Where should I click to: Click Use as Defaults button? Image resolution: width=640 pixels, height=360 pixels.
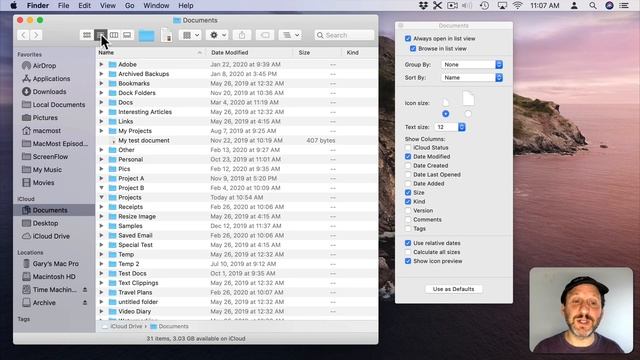[453, 289]
